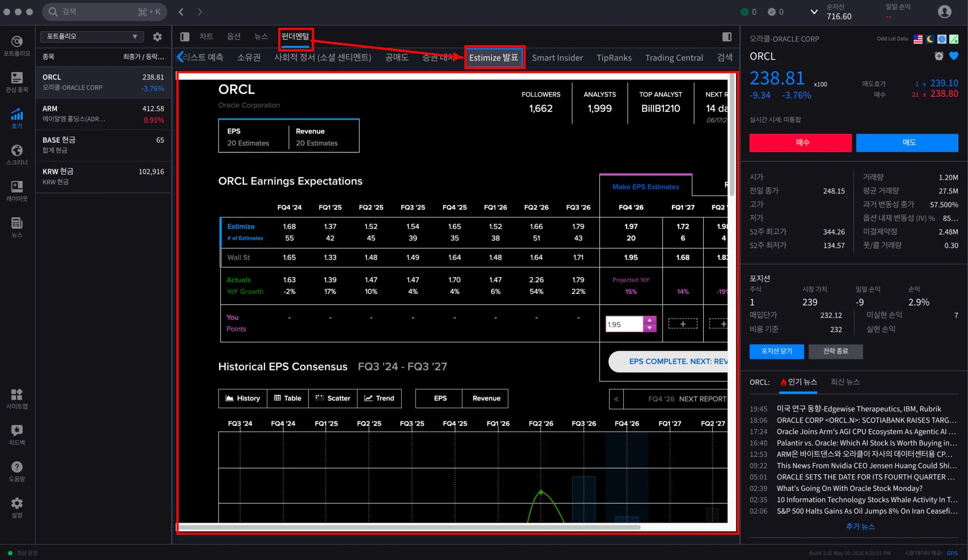Image resolution: width=968 pixels, height=560 pixels.
Task: Open the 추가 뉴스 link
Action: [x=860, y=526]
